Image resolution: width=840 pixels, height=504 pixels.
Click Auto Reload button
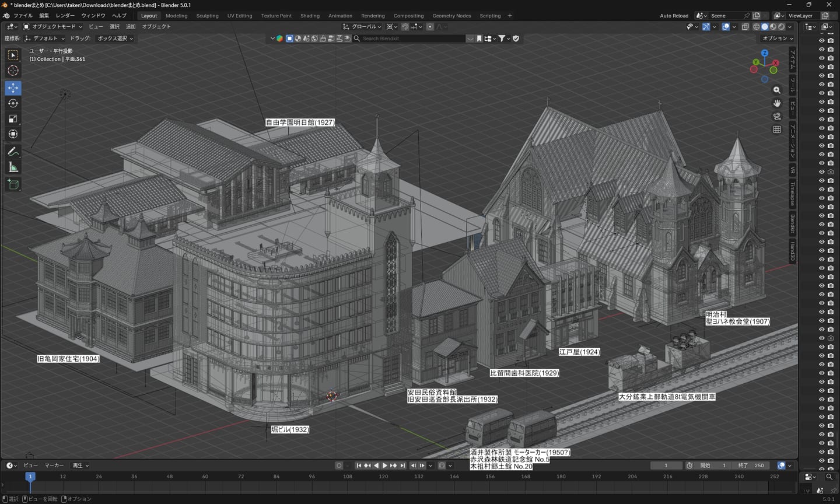(674, 16)
